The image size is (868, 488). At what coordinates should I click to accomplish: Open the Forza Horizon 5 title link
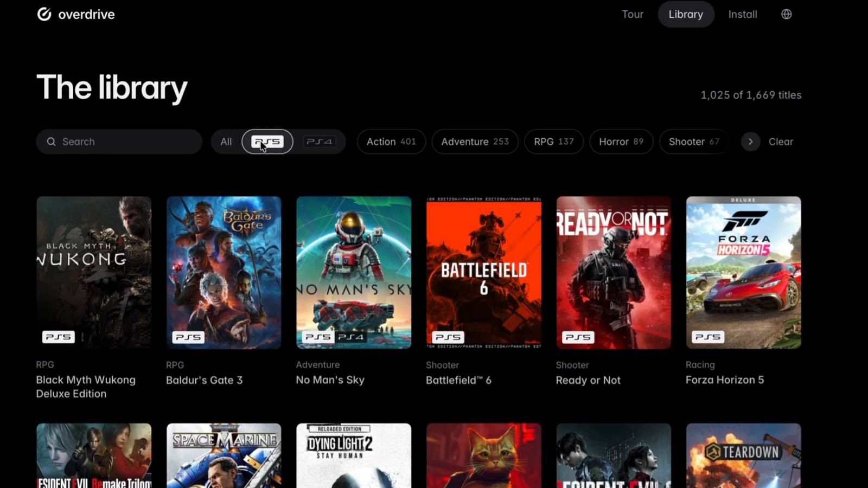point(724,380)
